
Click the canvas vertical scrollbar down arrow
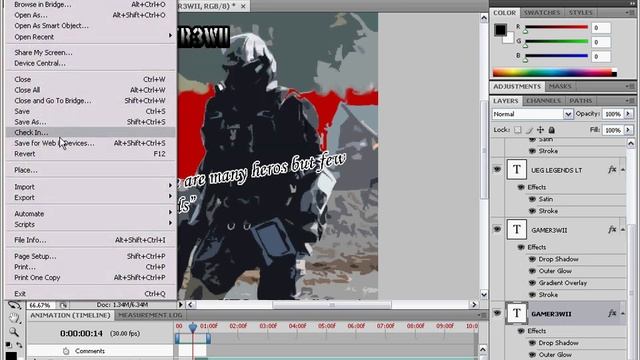coord(484,294)
